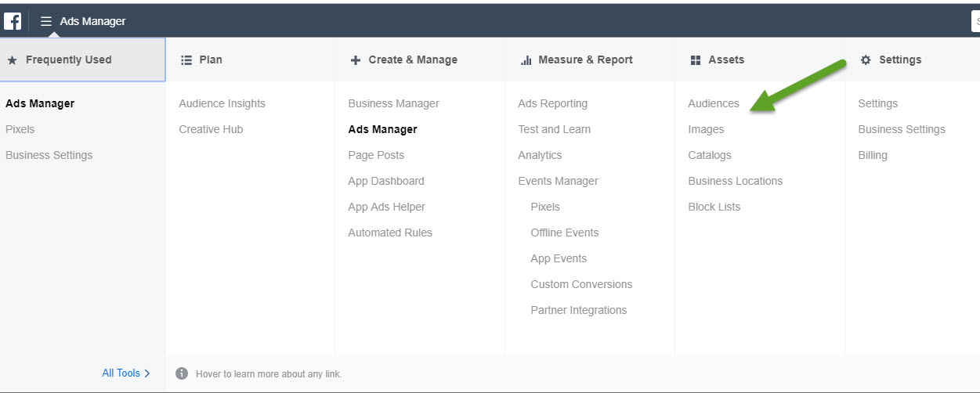Click the Plan list icon

coord(186,59)
